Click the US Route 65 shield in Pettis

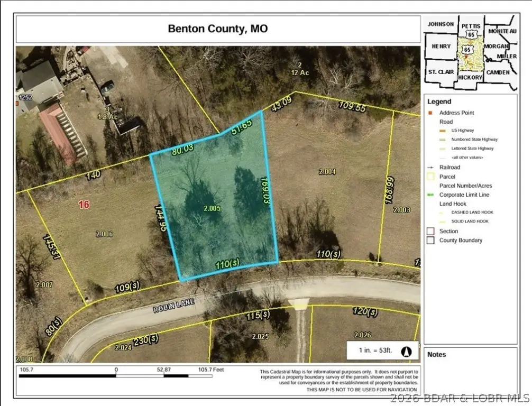coord(471,34)
